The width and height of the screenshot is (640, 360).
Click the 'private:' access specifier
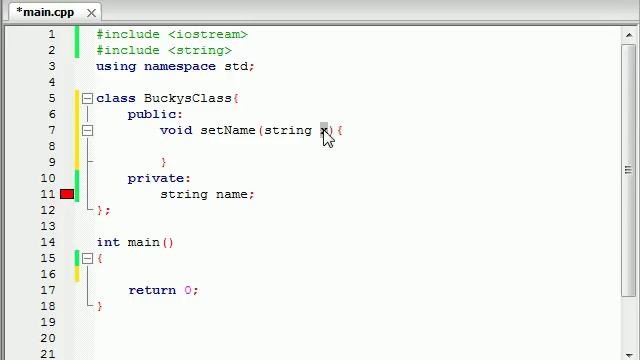click(x=159, y=178)
